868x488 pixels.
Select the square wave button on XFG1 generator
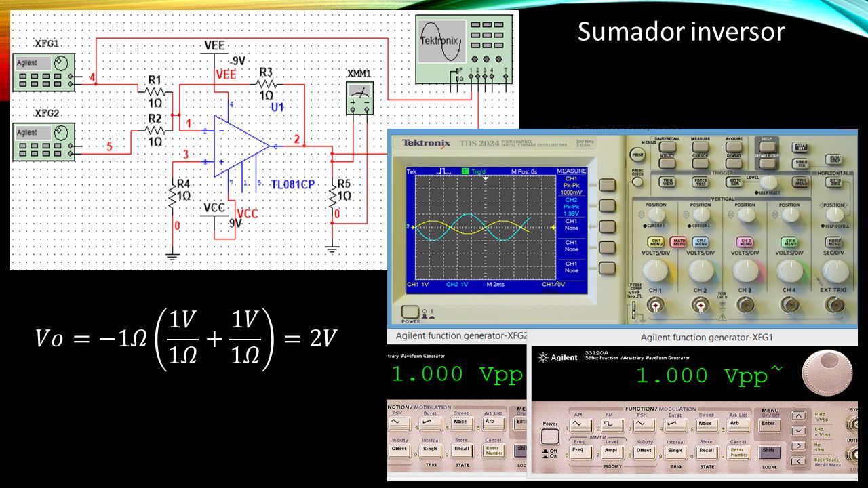[x=612, y=426]
